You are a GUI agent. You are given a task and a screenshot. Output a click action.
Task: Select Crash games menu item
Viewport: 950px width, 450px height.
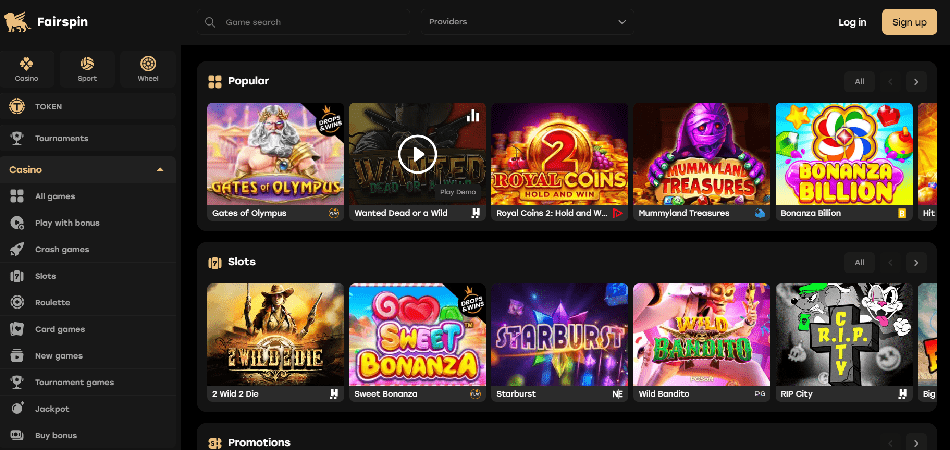[88, 250]
